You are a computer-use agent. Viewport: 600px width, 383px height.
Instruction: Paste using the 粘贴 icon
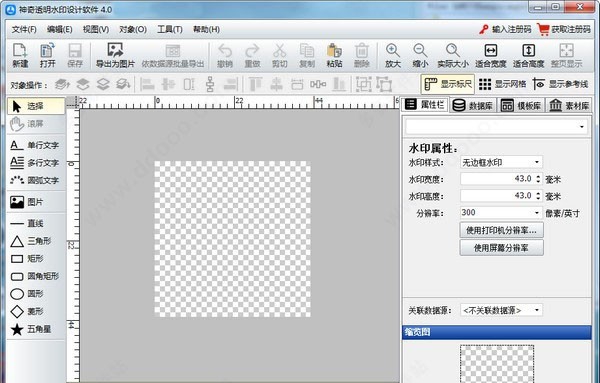pos(334,56)
